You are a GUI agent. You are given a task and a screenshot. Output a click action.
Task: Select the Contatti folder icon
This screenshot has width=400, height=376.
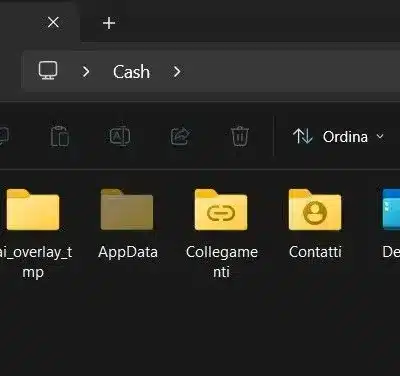(315, 209)
